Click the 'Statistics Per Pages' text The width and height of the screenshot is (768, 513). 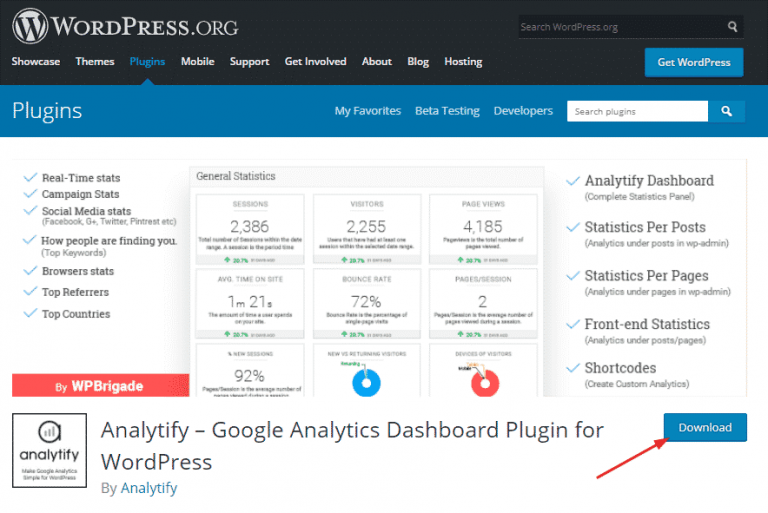coord(647,275)
